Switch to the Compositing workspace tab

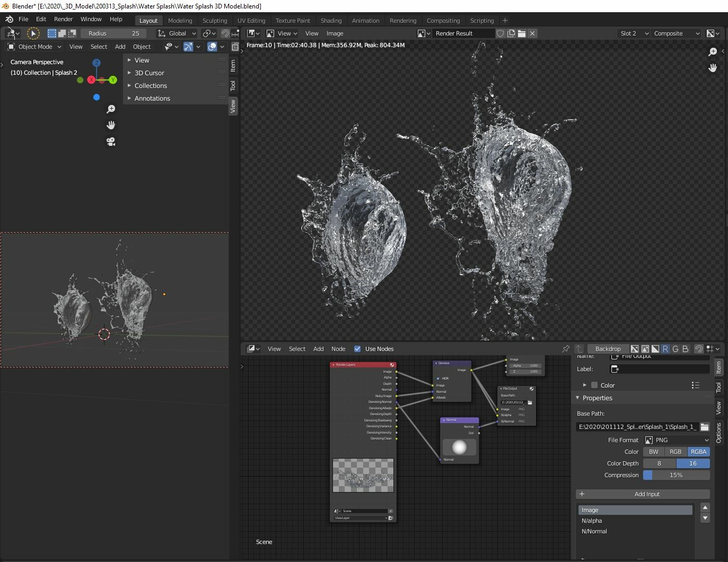443,20
